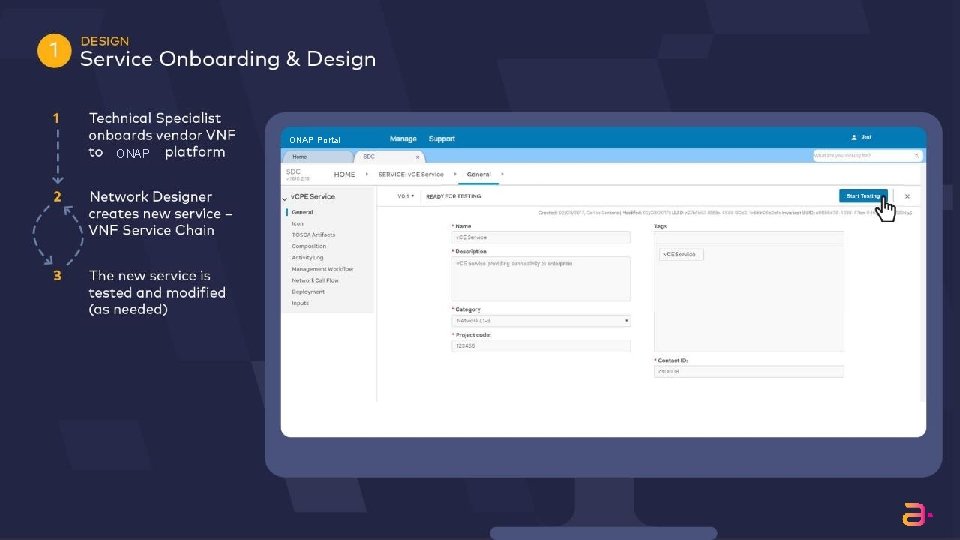Viewport: 960px width, 540px height.
Task: Open the Manage menu in ONAP Portal
Action: (403, 139)
